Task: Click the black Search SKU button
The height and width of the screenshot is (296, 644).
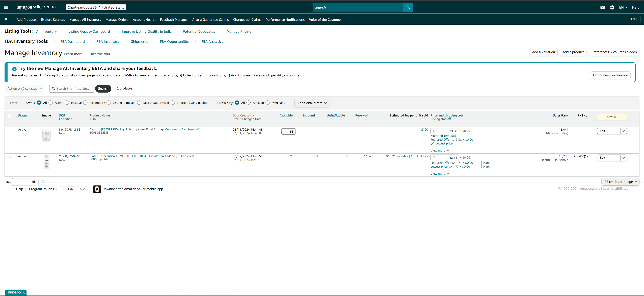Action: [x=103, y=89]
